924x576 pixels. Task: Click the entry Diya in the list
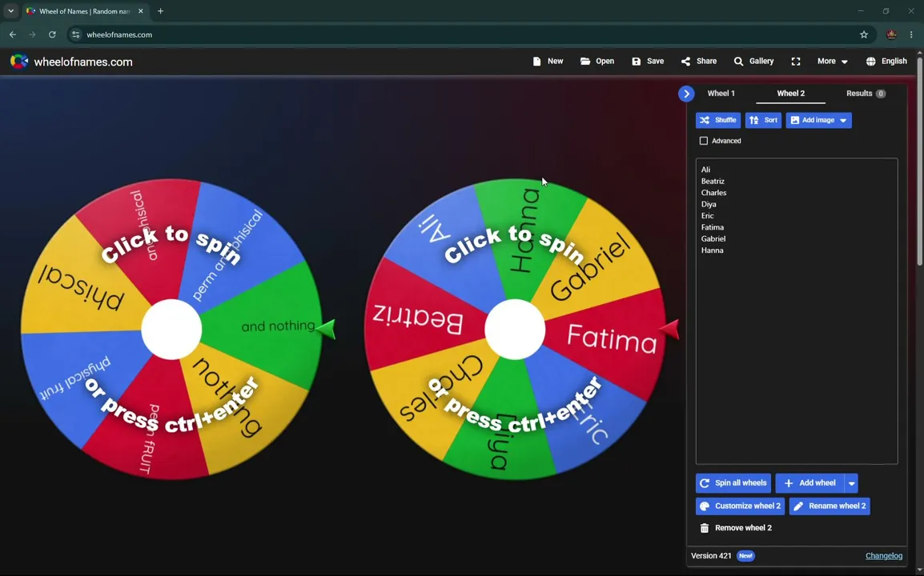(x=709, y=204)
